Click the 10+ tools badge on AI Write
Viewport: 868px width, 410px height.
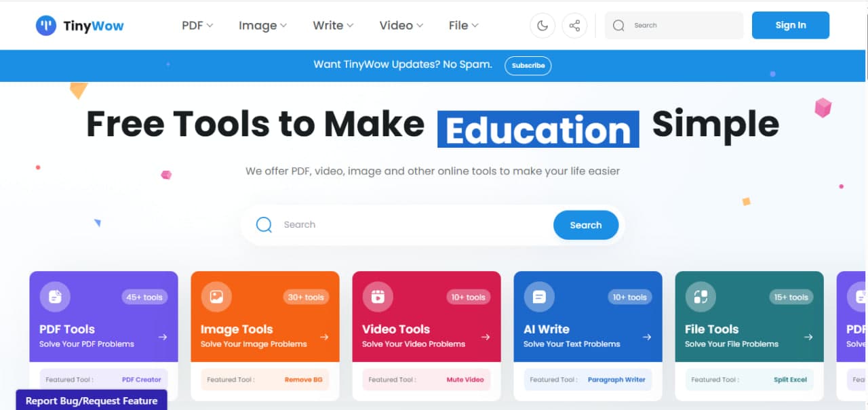pos(629,297)
